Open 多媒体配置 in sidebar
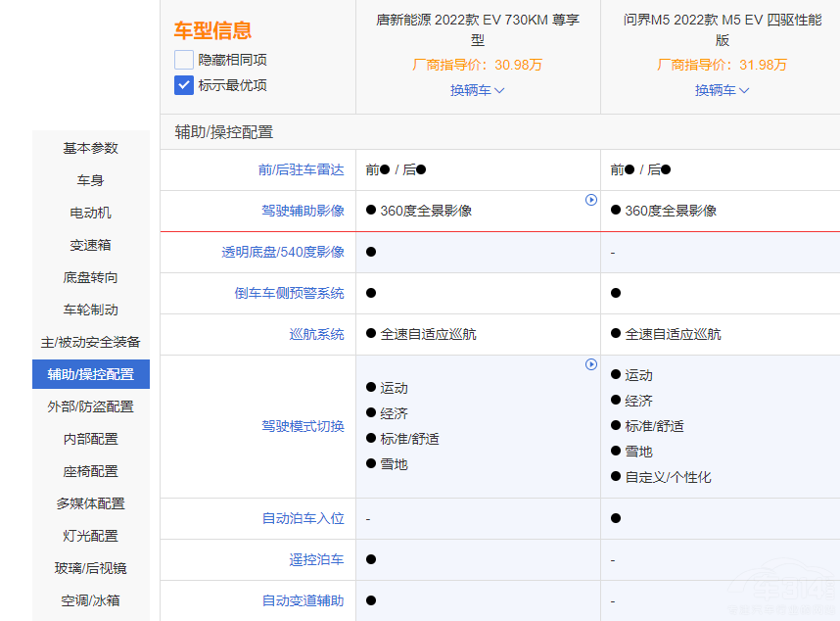Image resolution: width=840 pixels, height=621 pixels. pos(91,503)
